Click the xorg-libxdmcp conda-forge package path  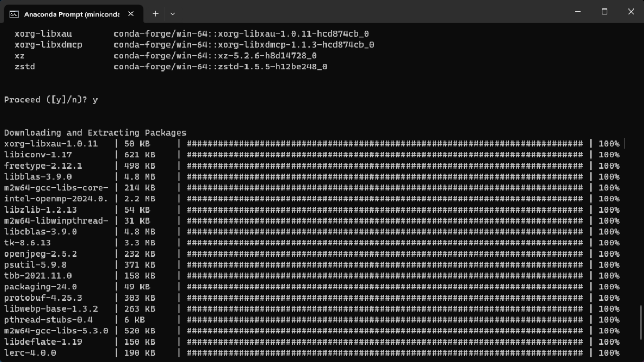[x=244, y=45]
